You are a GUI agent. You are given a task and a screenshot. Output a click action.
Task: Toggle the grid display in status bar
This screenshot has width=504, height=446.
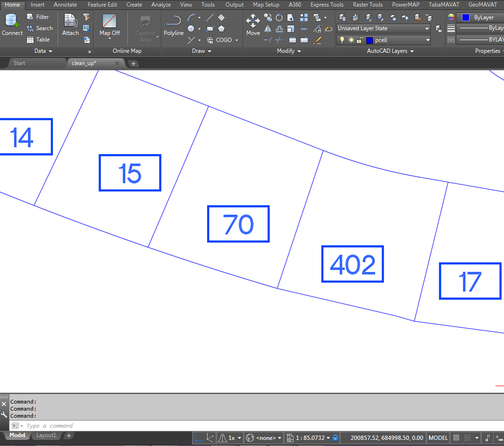(x=456, y=438)
